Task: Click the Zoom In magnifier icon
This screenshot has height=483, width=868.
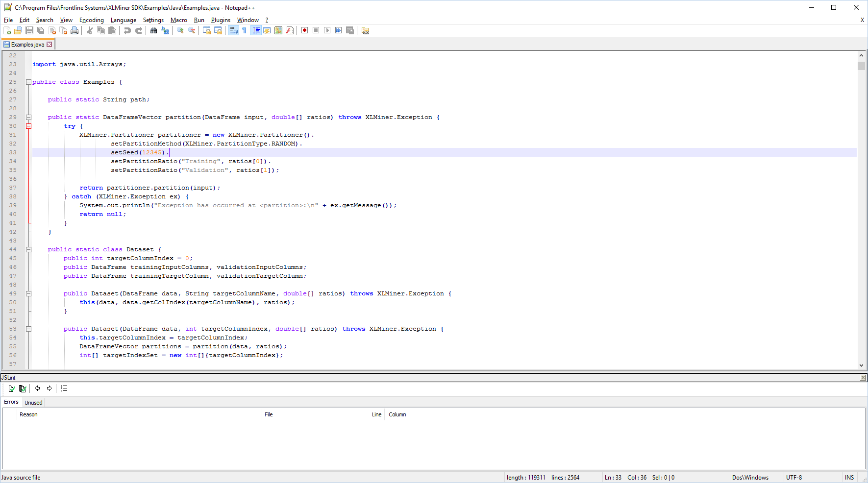Action: point(180,30)
